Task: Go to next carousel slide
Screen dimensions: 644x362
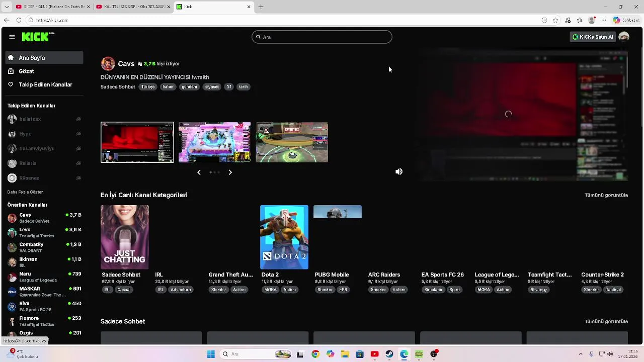Action: pyautogui.click(x=230, y=172)
